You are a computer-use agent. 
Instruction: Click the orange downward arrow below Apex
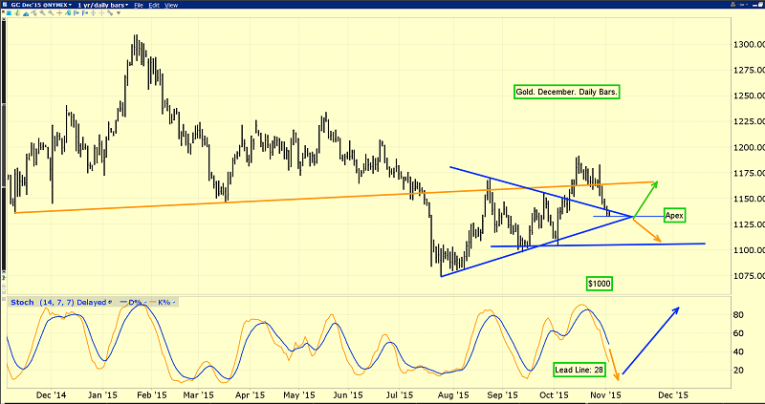coord(648,230)
